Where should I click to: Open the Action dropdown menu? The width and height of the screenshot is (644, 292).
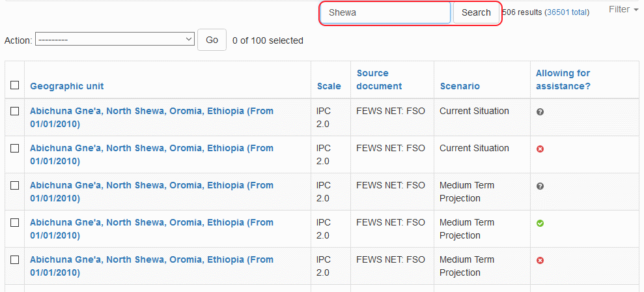coord(115,40)
